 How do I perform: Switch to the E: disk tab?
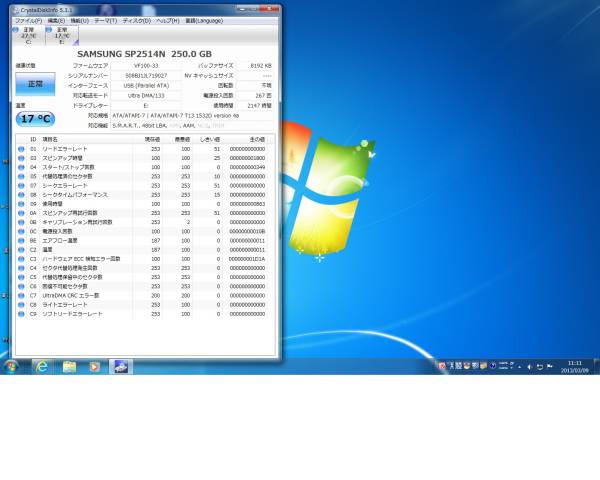point(62,36)
